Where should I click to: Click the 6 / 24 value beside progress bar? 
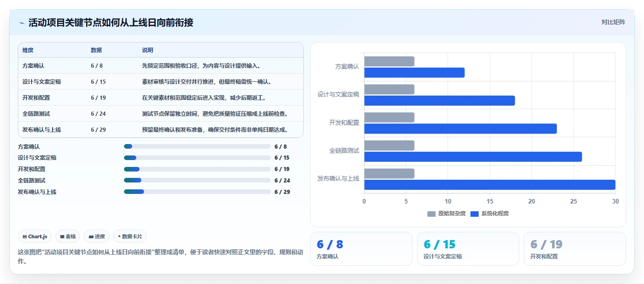(x=282, y=181)
